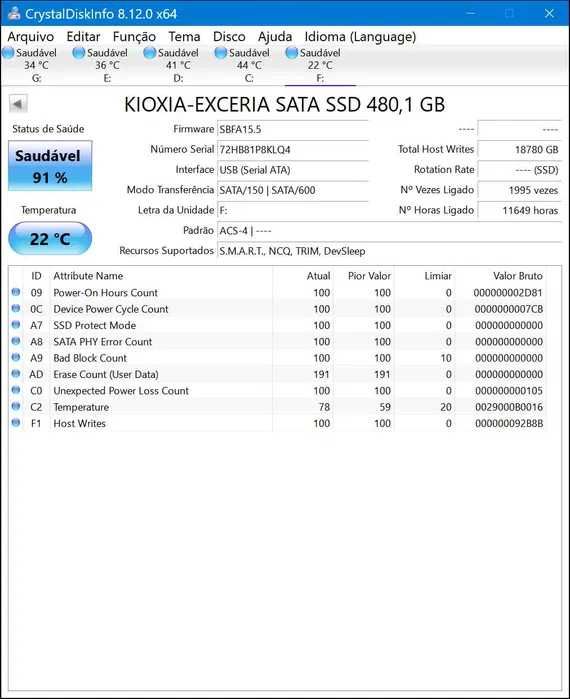Click the status icon for Unexpected Power Loss Count
Image resolution: width=570 pixels, height=699 pixels.
point(16,390)
